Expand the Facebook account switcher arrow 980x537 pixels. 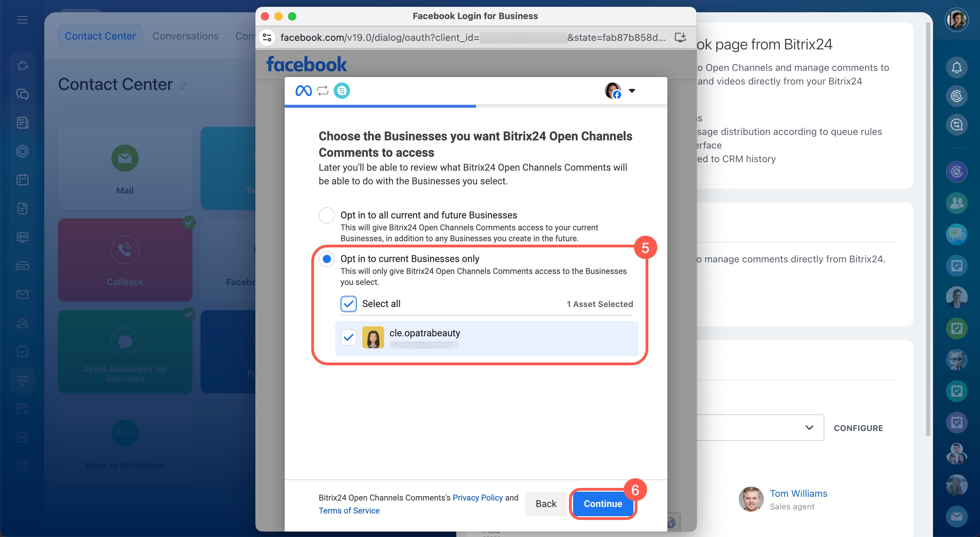tap(632, 91)
